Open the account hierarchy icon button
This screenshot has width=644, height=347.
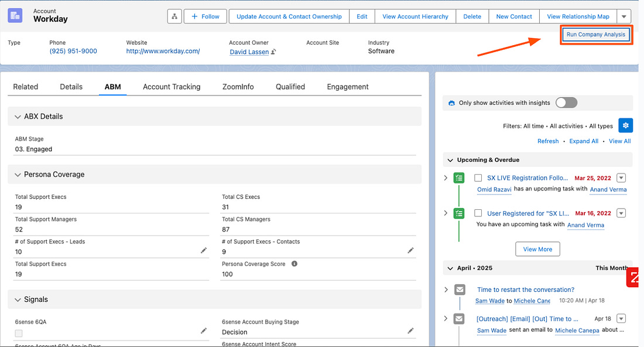pyautogui.click(x=174, y=16)
